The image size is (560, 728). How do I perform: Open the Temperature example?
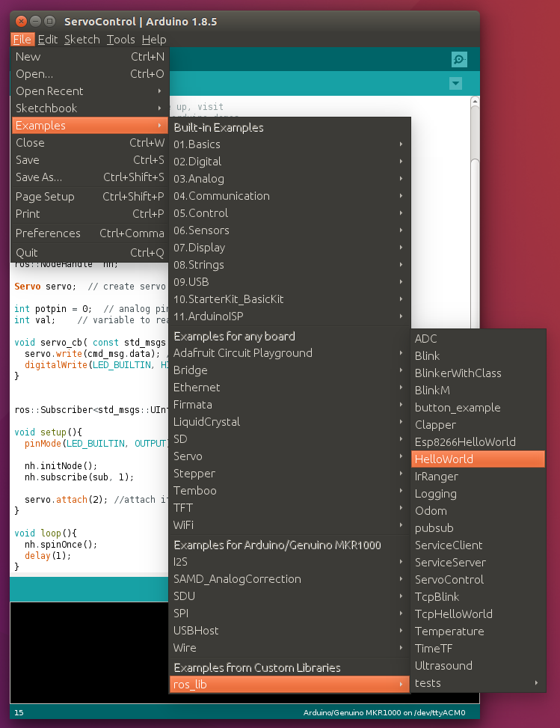coord(479,631)
